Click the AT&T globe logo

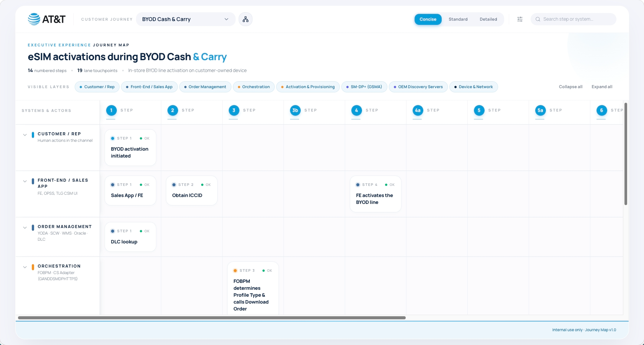coord(34,19)
